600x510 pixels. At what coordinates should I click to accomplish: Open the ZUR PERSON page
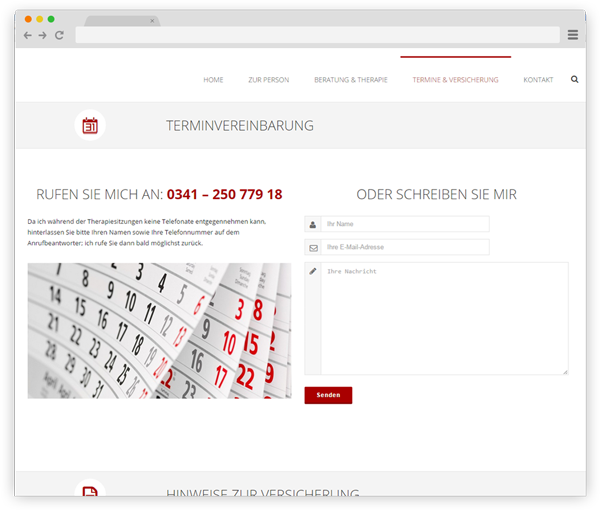(269, 80)
